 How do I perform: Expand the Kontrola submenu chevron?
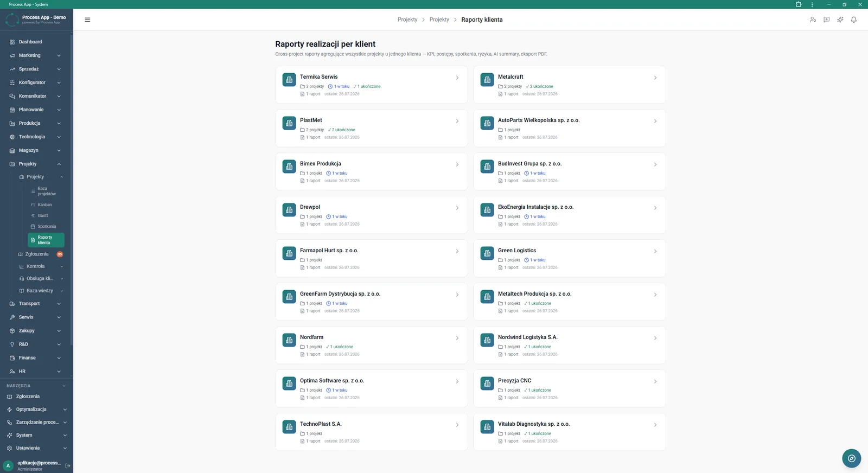[62, 266]
